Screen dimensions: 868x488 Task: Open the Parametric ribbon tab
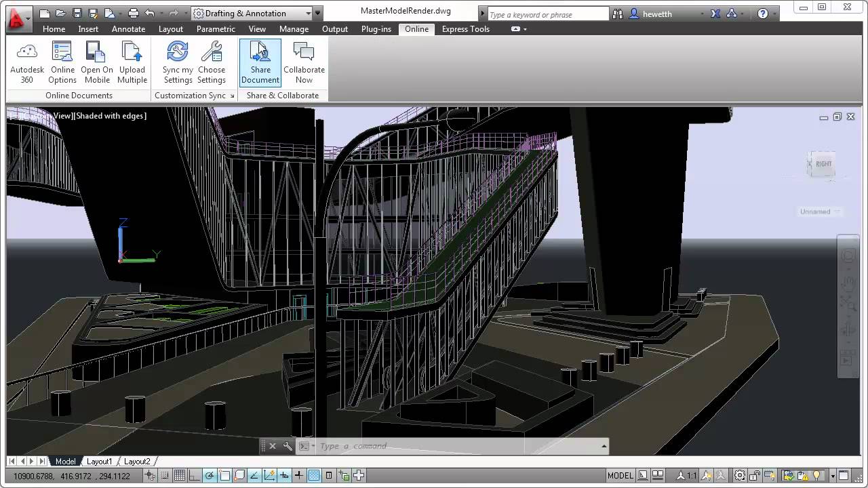coord(216,29)
